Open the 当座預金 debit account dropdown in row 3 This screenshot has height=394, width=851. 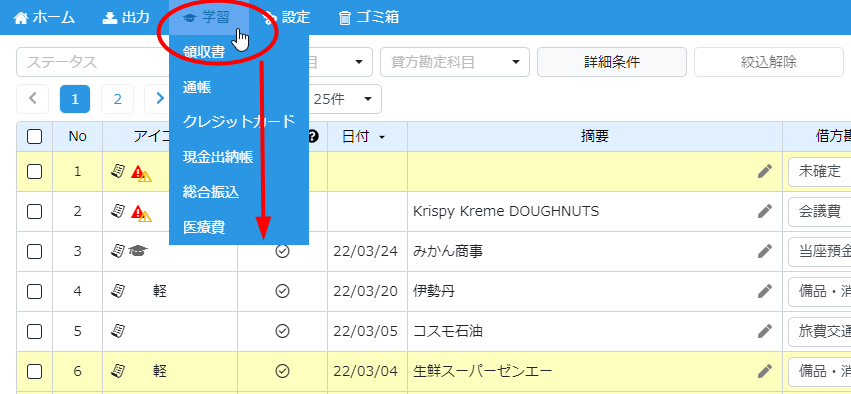point(820,251)
